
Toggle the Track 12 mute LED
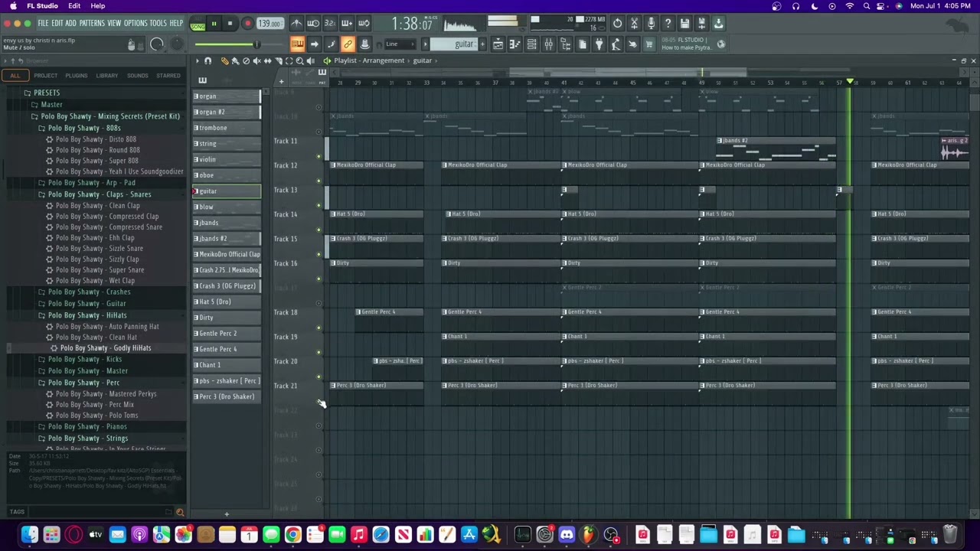click(x=318, y=181)
